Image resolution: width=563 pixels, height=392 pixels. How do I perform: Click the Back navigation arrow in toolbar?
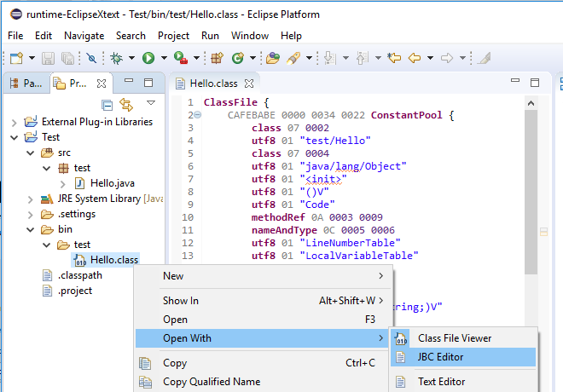click(x=415, y=58)
